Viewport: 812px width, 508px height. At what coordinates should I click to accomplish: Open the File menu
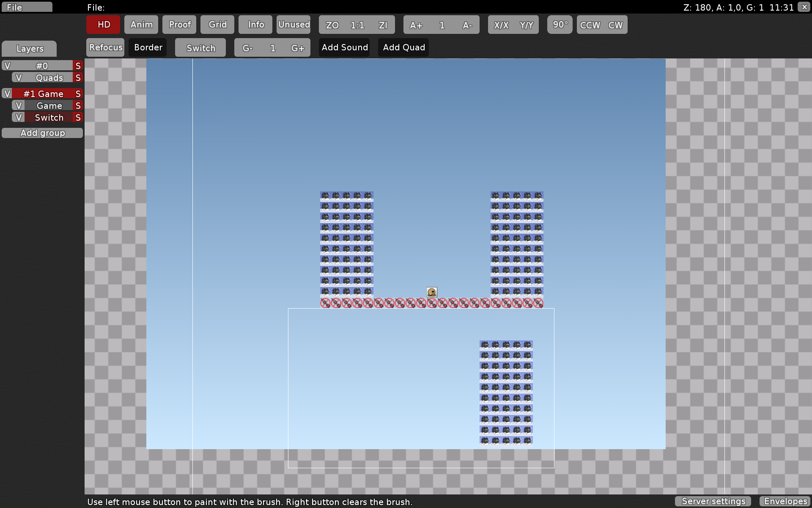pos(26,7)
